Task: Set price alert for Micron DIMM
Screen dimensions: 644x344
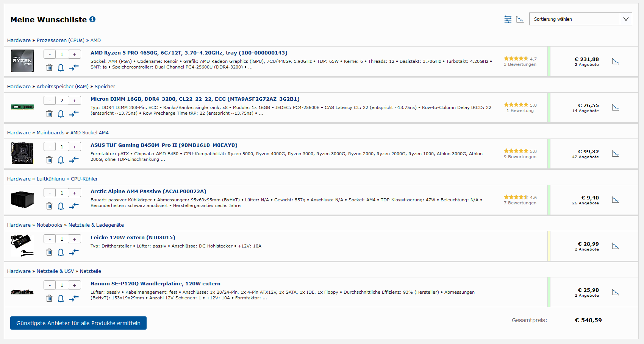Action: click(61, 114)
